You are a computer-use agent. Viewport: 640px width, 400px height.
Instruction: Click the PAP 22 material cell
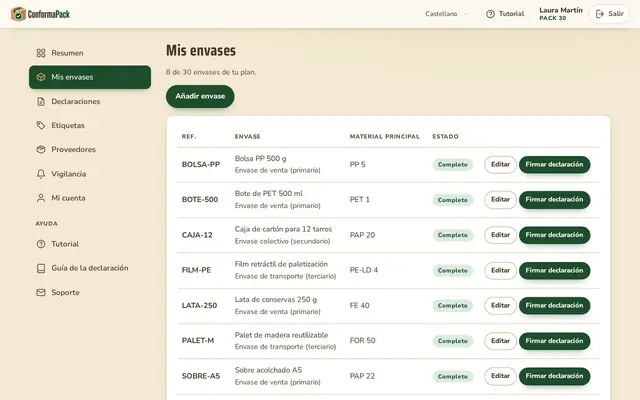pyautogui.click(x=362, y=376)
